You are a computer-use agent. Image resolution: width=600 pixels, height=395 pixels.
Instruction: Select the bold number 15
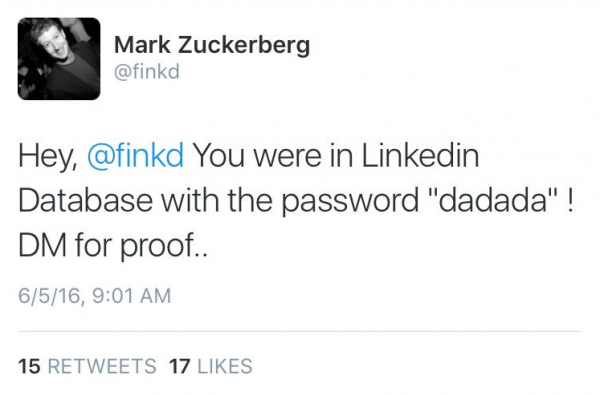pyautogui.click(x=29, y=366)
